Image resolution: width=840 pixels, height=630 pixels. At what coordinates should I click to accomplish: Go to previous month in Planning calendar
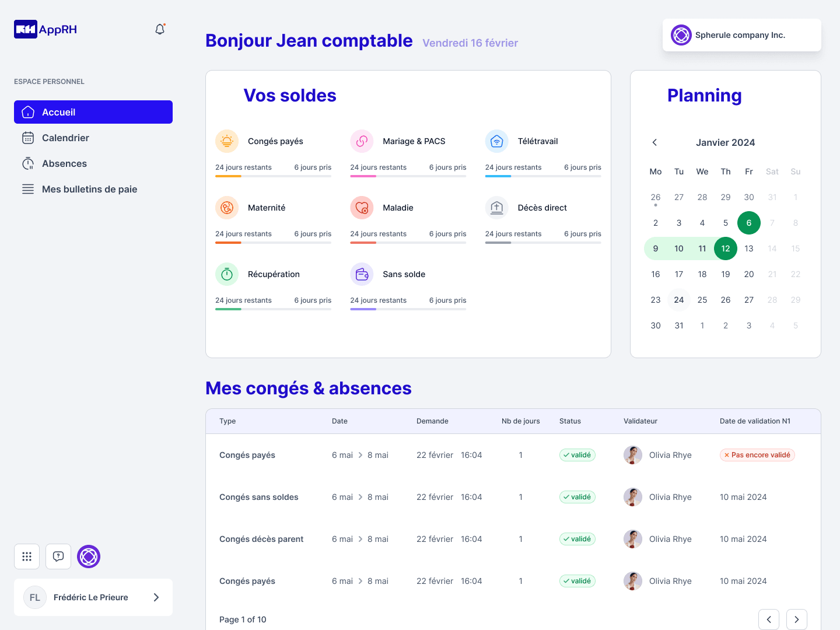click(654, 142)
